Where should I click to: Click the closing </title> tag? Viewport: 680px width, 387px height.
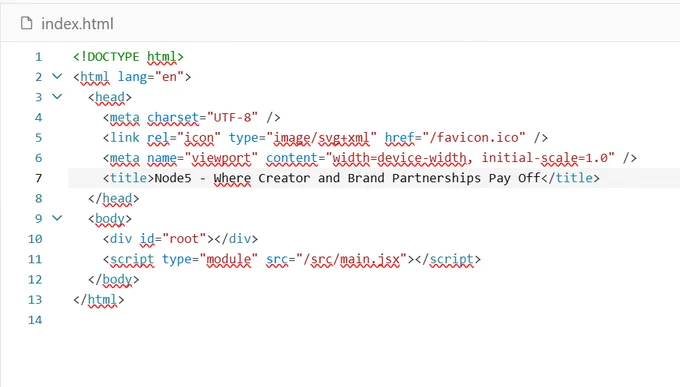click(x=570, y=178)
